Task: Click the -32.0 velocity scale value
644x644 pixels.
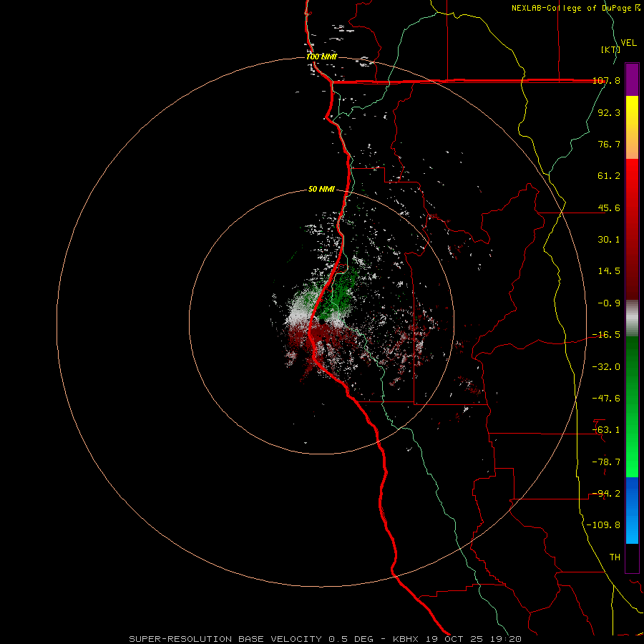Action: [606, 367]
